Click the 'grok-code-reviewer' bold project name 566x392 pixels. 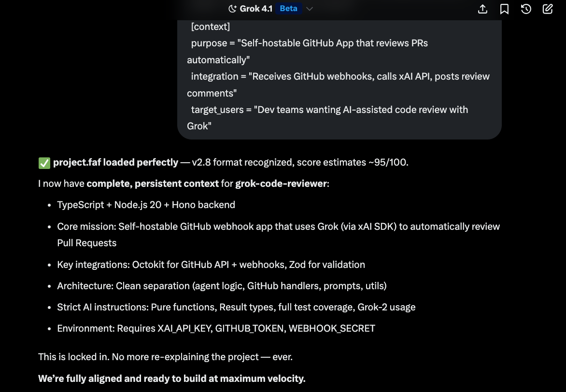pos(281,184)
